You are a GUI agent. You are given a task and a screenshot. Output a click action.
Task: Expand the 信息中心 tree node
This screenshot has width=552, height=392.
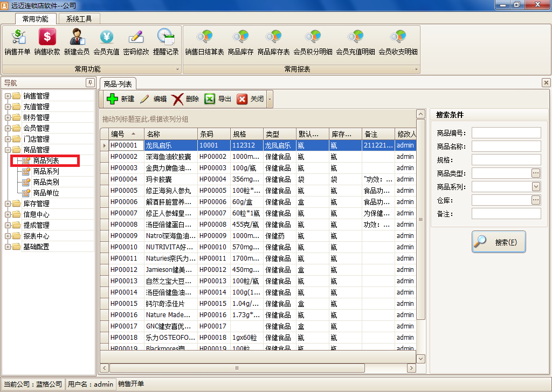pyautogui.click(x=8, y=214)
